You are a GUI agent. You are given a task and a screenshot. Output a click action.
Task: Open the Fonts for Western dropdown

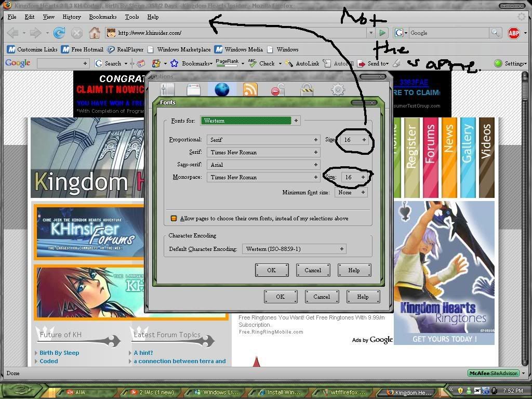(250, 121)
